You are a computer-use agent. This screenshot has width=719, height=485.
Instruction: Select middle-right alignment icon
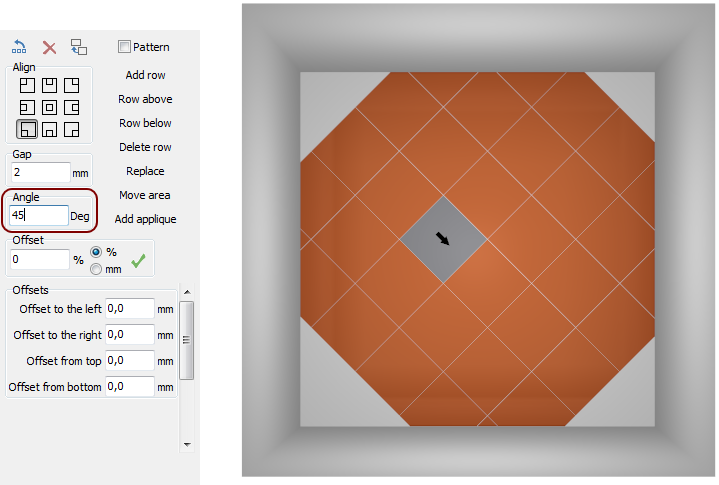coord(72,108)
